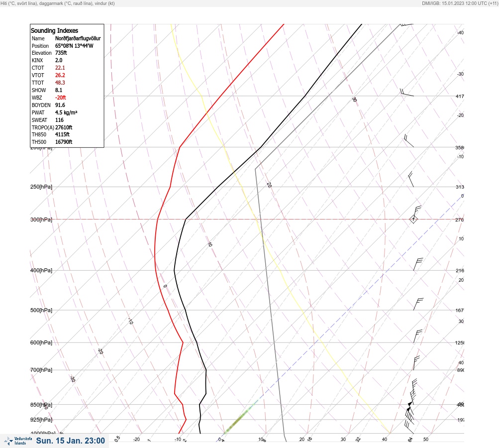Click the wind barb at the 400 hPa level

click(418, 264)
